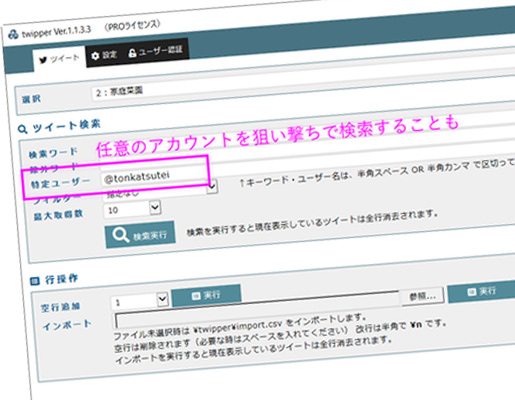This screenshot has height=400, width=515.
Task: Click the twipper app logo icon
Action: click(13, 34)
